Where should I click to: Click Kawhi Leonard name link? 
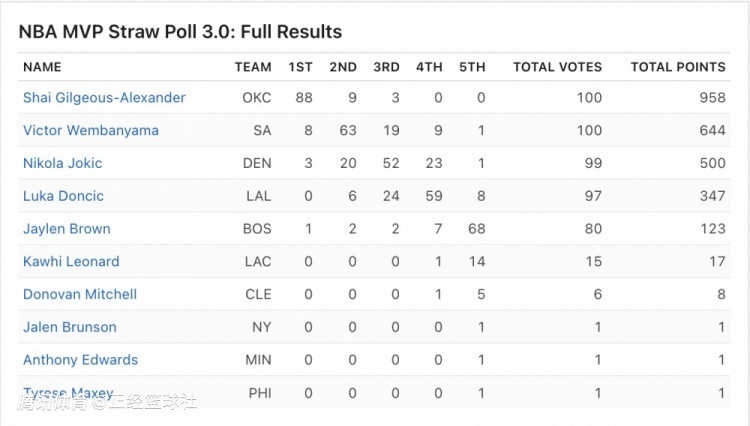click(71, 262)
